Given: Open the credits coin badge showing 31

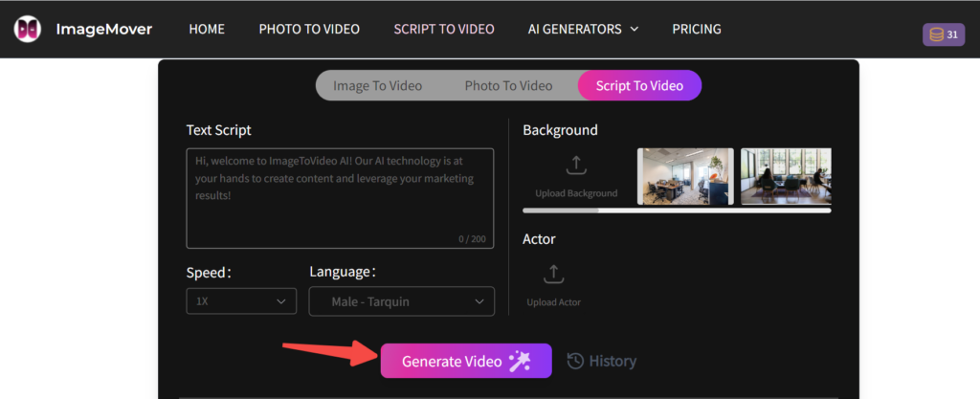Looking at the screenshot, I should (943, 35).
